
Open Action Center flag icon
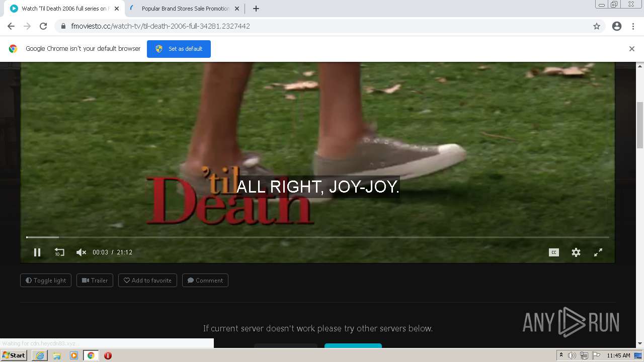[596, 355]
